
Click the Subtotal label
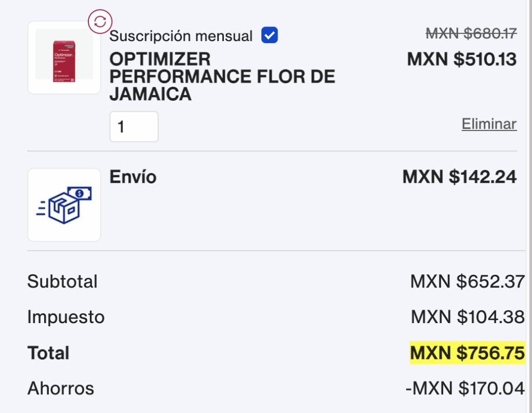62,282
